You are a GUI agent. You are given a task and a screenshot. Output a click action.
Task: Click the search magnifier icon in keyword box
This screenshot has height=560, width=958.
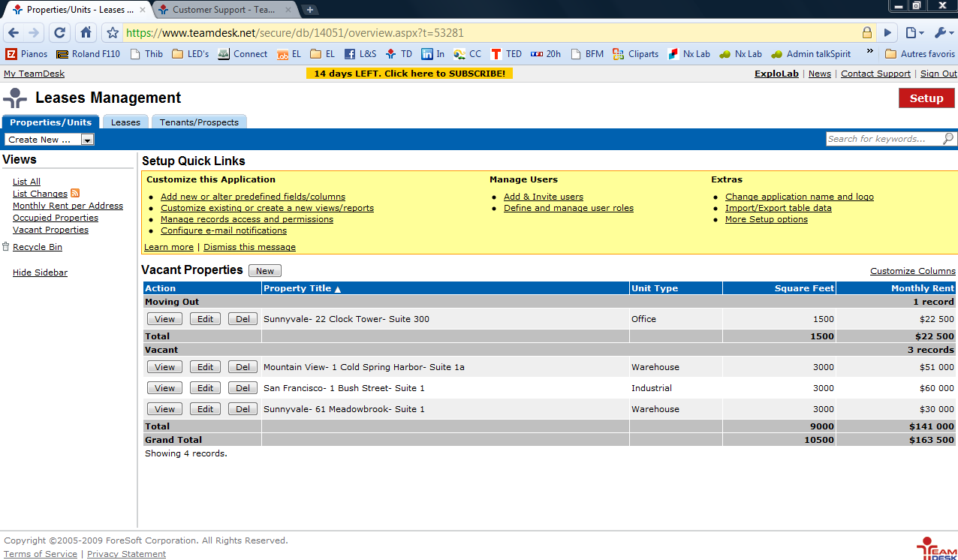pos(948,139)
